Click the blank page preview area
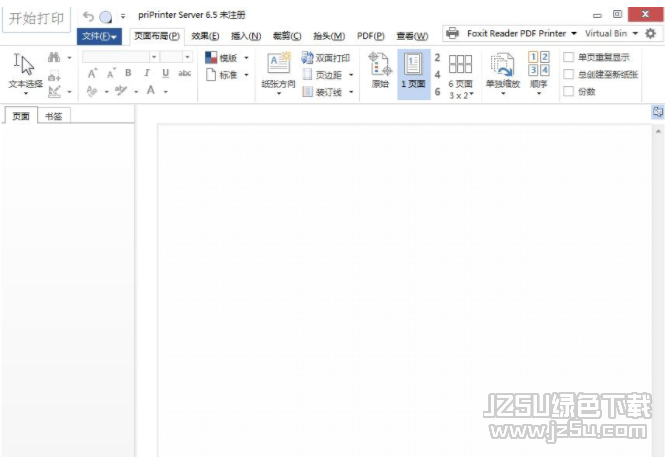The height and width of the screenshot is (457, 665). click(x=404, y=290)
